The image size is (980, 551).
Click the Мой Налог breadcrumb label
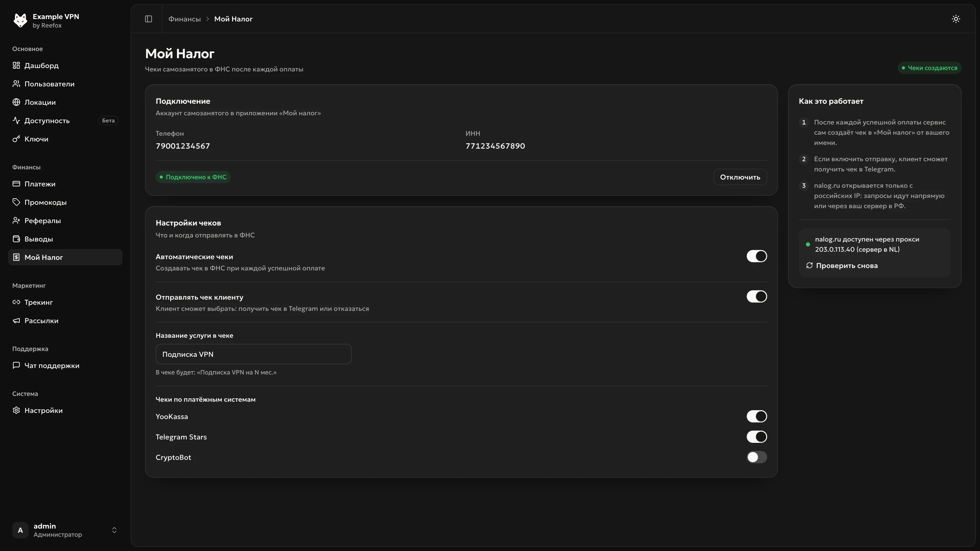coord(233,19)
